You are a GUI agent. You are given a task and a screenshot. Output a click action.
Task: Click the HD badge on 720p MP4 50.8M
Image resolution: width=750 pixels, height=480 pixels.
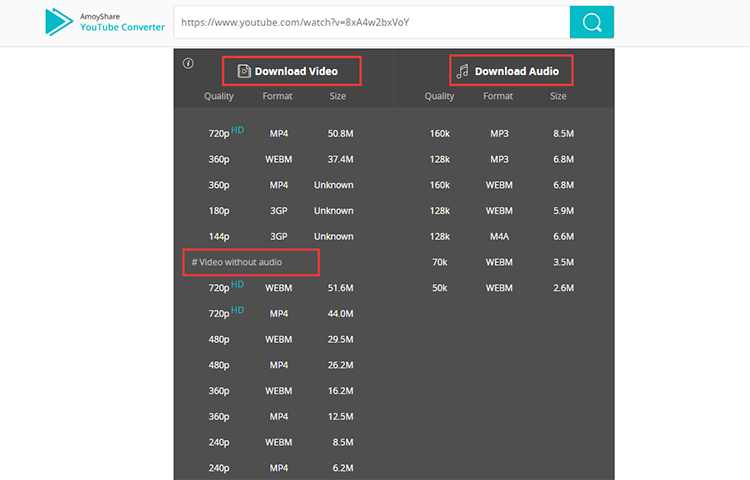[238, 130]
